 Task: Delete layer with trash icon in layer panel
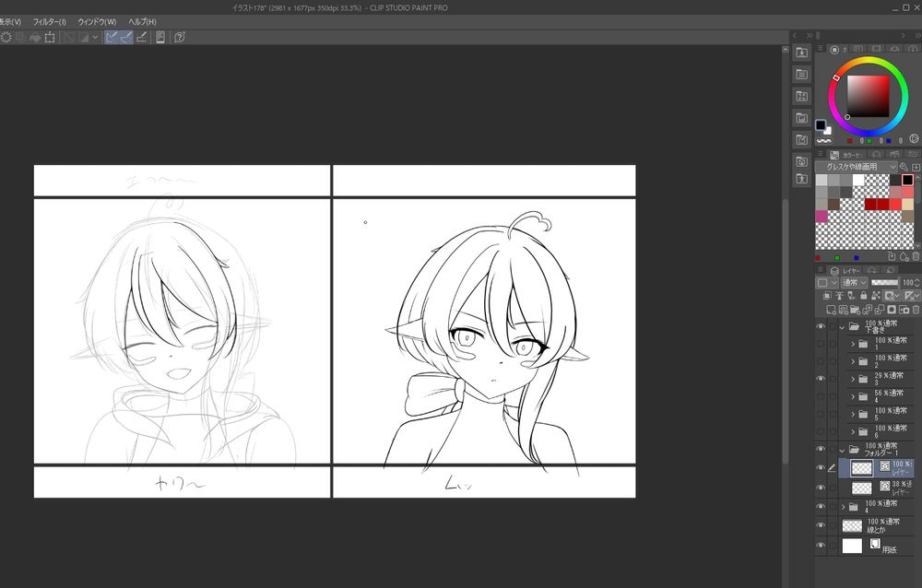[916, 310]
